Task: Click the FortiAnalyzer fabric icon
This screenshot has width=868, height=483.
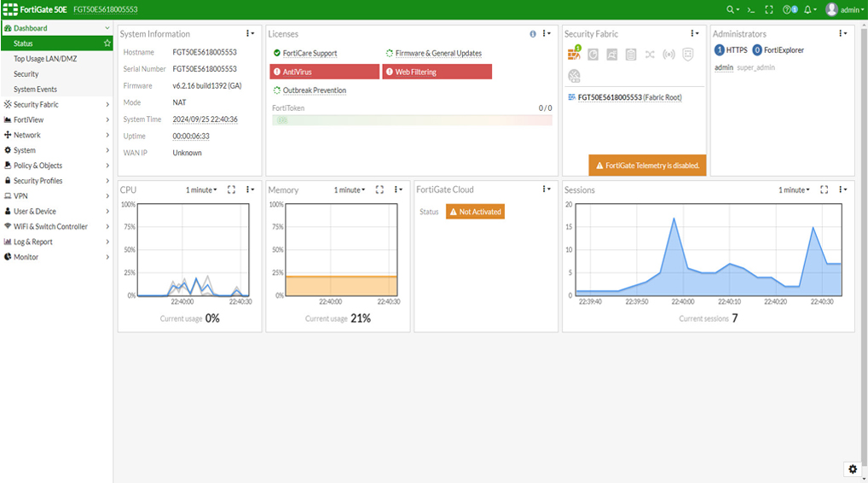Action: [593, 55]
